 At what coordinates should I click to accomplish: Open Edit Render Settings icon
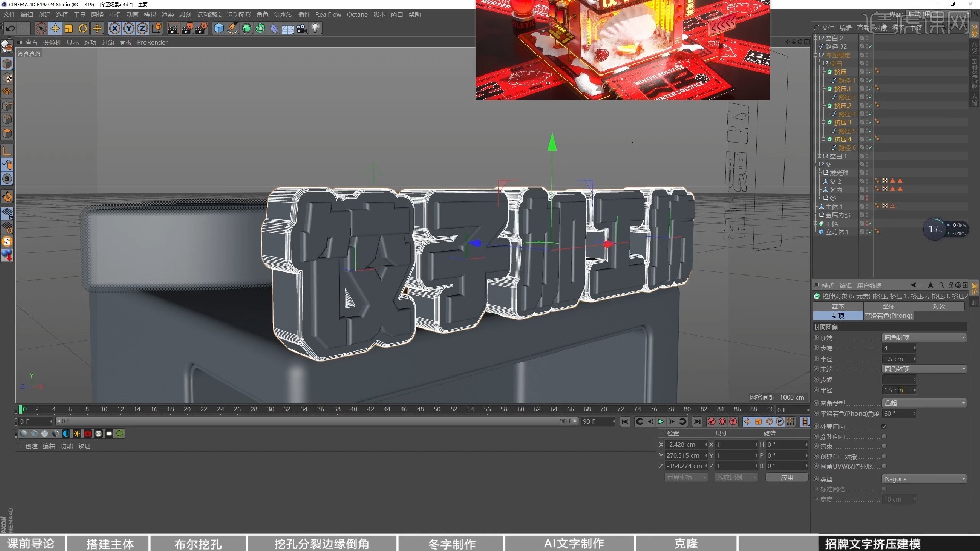(202, 29)
